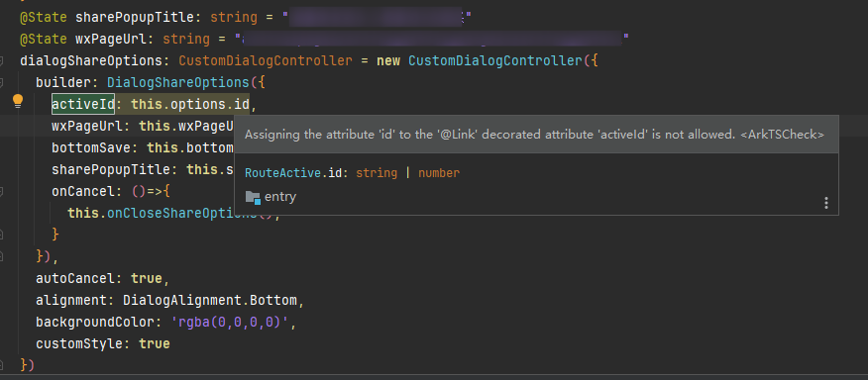This screenshot has width=868, height=380.
Task: Click the alignment property key
Action: click(x=71, y=301)
